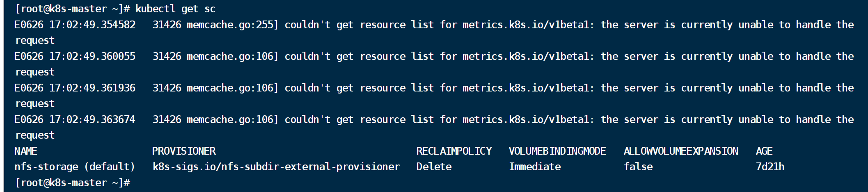Click the PROVISIONER column header

coord(184,151)
